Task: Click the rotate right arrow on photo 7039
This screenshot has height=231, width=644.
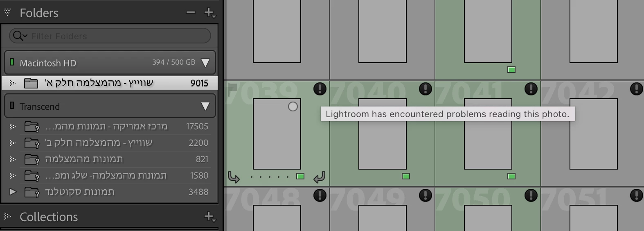Action: pyautogui.click(x=319, y=177)
